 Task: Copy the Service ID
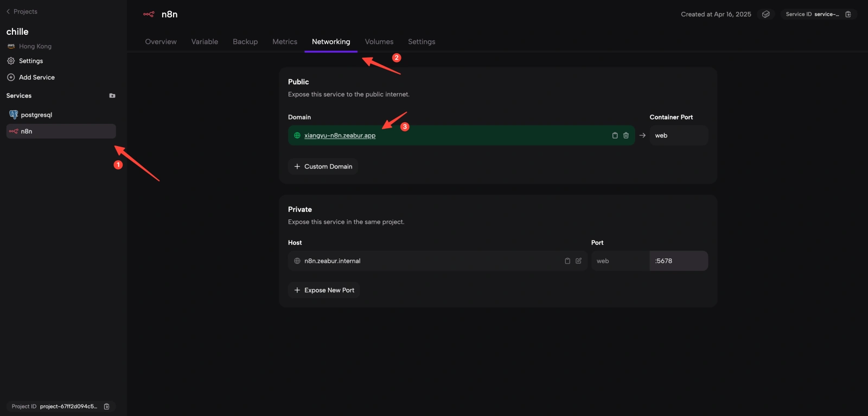pos(848,15)
